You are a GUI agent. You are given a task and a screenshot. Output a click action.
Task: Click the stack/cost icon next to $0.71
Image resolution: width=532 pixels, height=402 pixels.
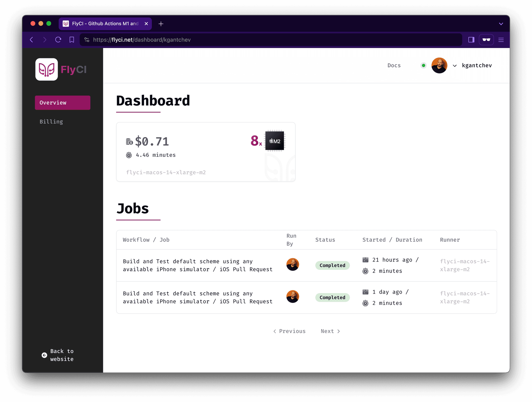[129, 141]
